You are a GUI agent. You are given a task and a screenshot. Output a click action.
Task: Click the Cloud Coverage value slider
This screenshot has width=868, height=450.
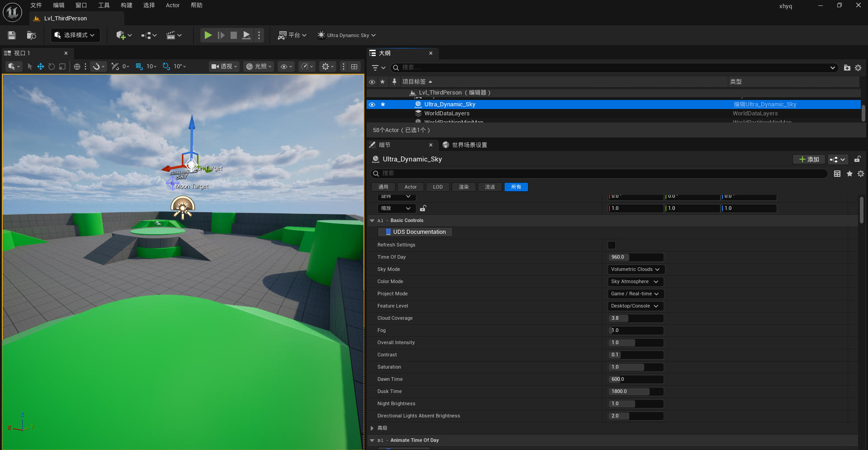click(x=636, y=318)
